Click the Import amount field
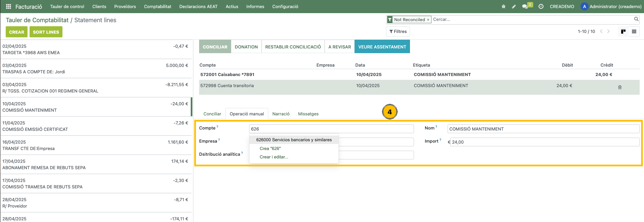Screen dimensions: 644x222 (x=544, y=142)
